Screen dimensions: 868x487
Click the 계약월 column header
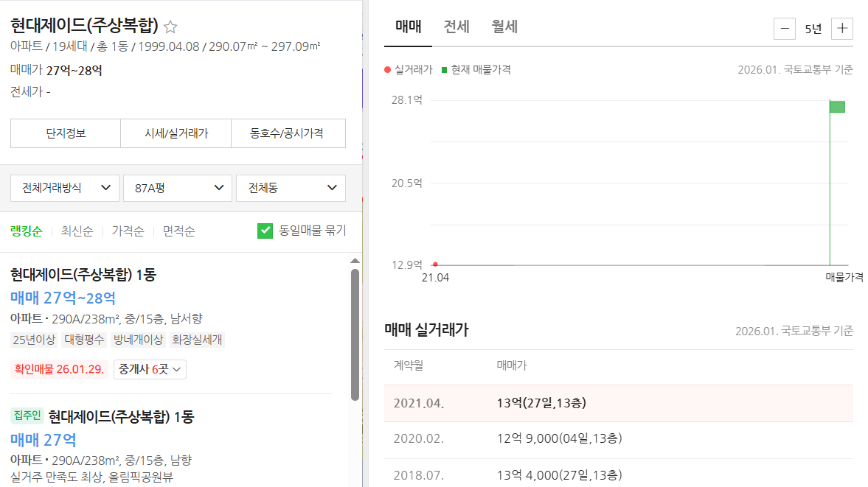(409, 365)
